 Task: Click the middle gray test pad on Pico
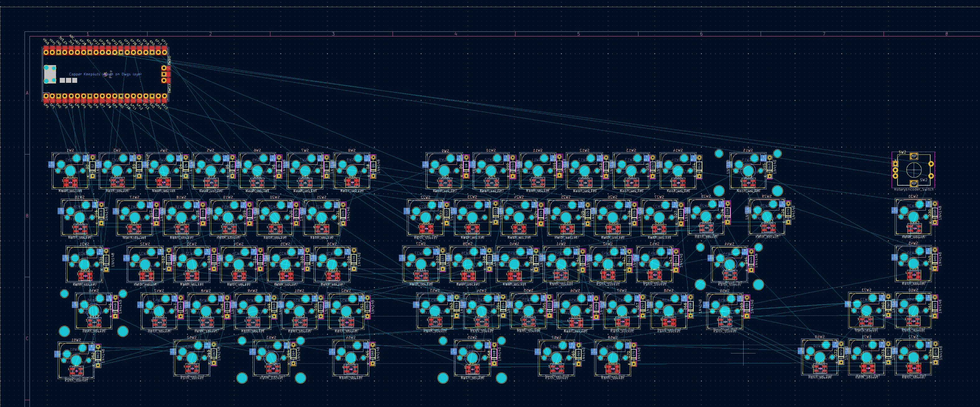pyautogui.click(x=68, y=80)
